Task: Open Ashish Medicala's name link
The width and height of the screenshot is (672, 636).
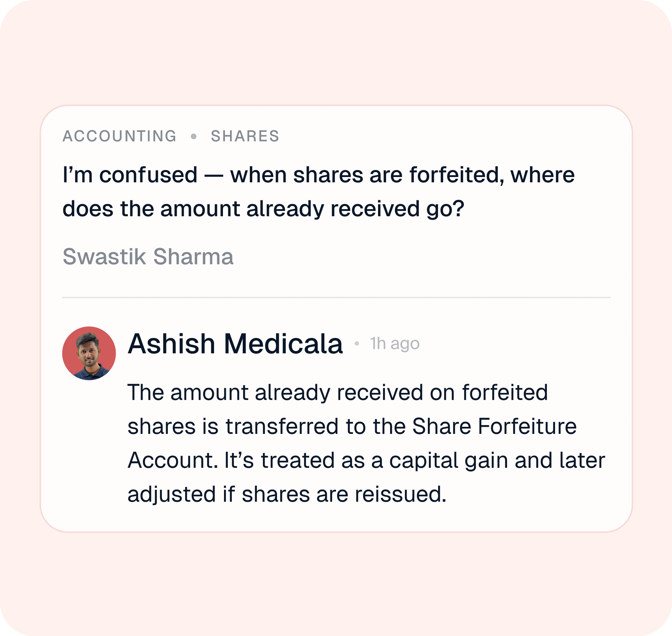Action: pyautogui.click(x=235, y=343)
